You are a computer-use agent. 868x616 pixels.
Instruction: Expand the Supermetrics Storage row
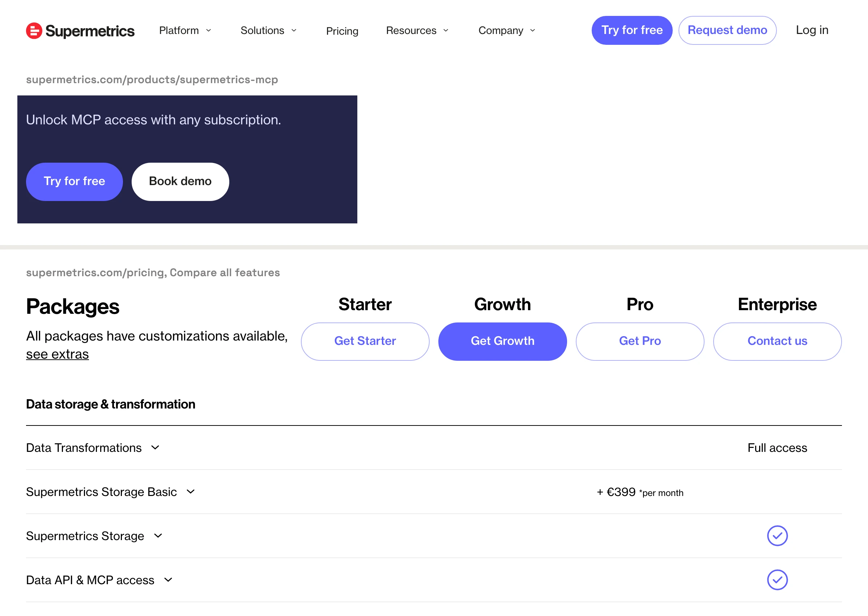(x=94, y=536)
